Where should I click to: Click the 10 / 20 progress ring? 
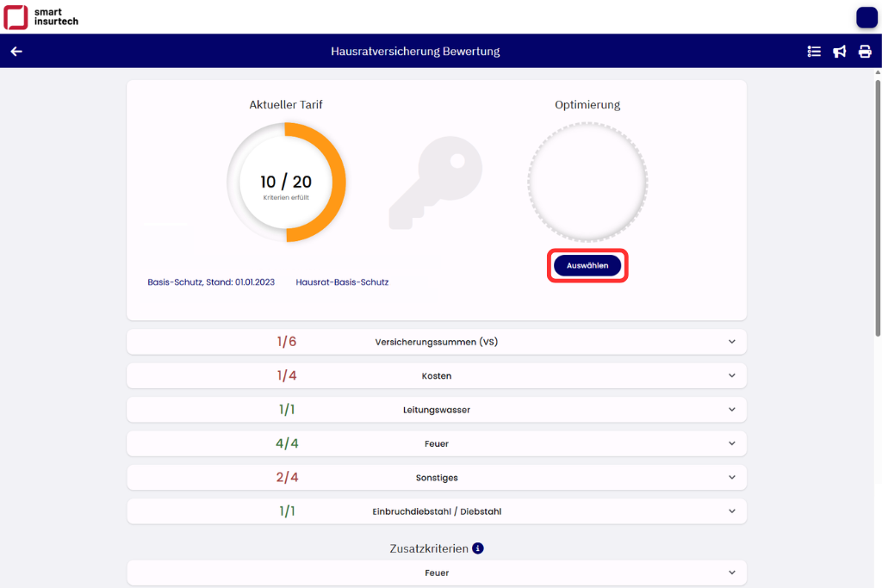286,183
